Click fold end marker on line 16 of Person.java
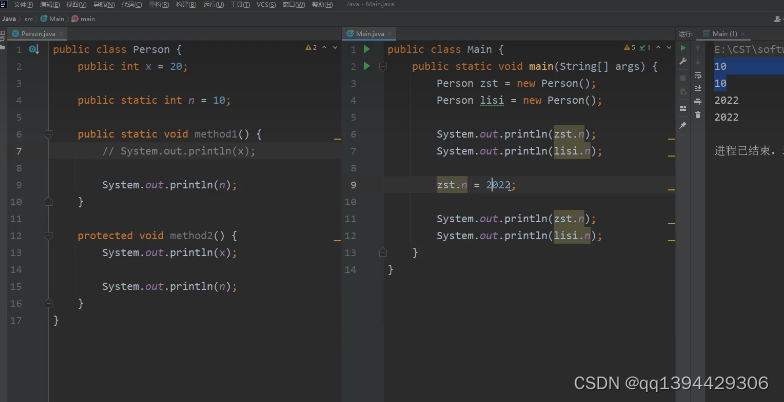This screenshot has width=784, height=402. tap(48, 303)
